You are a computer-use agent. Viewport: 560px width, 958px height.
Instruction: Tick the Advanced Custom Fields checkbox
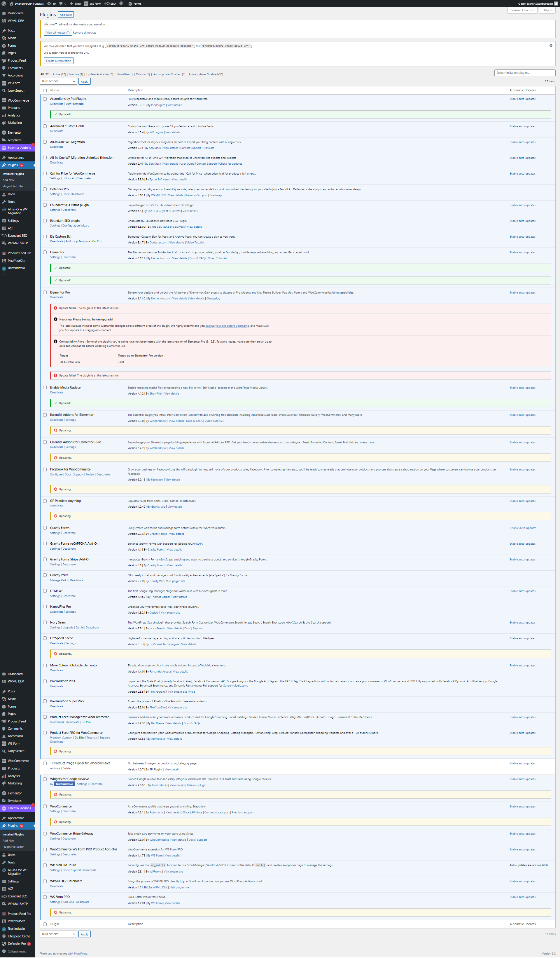pos(45,126)
